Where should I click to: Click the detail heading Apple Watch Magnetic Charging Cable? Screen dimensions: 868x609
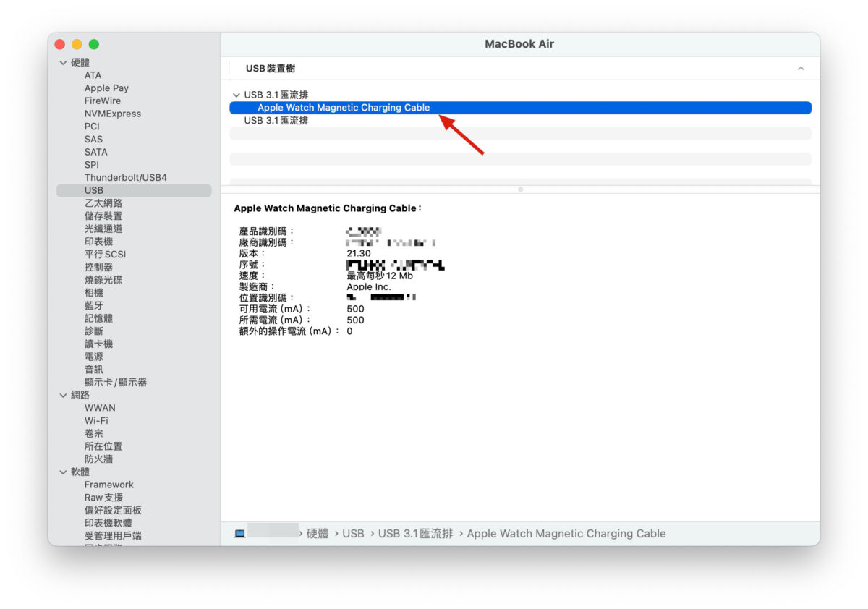[327, 208]
